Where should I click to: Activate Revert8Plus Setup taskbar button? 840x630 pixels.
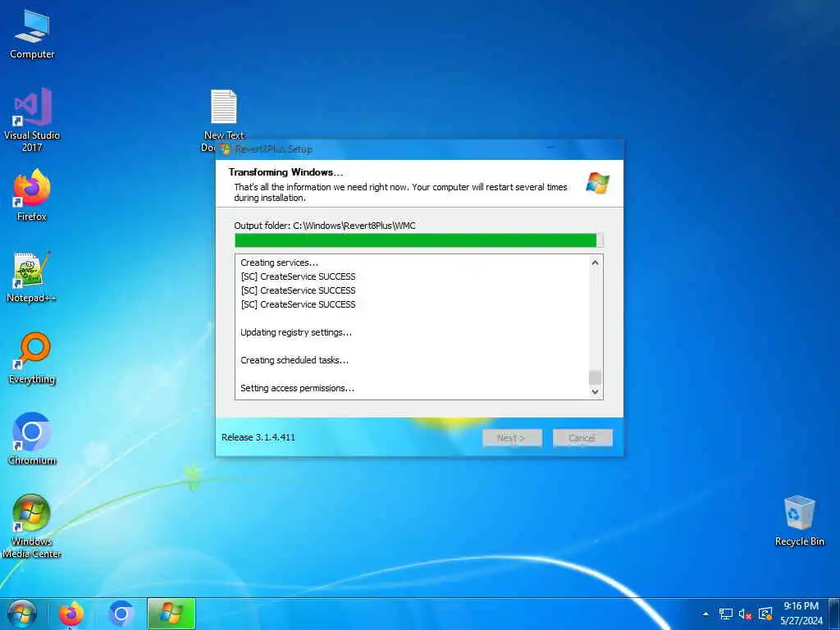tap(171, 614)
